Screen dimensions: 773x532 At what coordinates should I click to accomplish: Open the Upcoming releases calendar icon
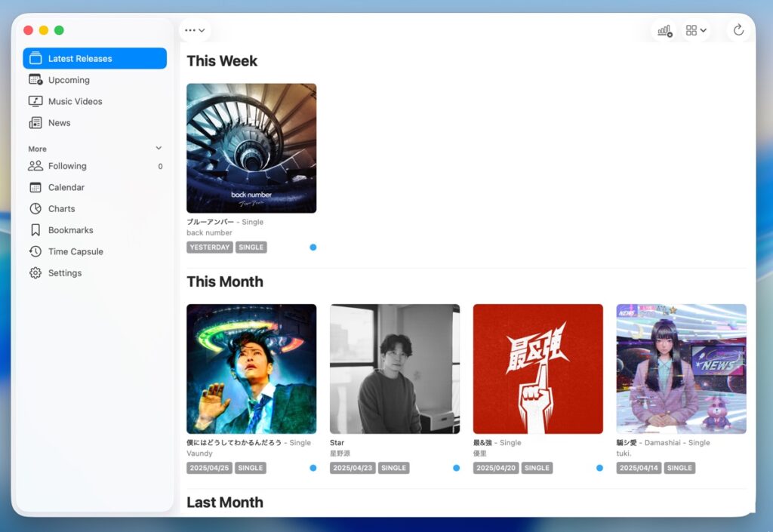click(35, 80)
